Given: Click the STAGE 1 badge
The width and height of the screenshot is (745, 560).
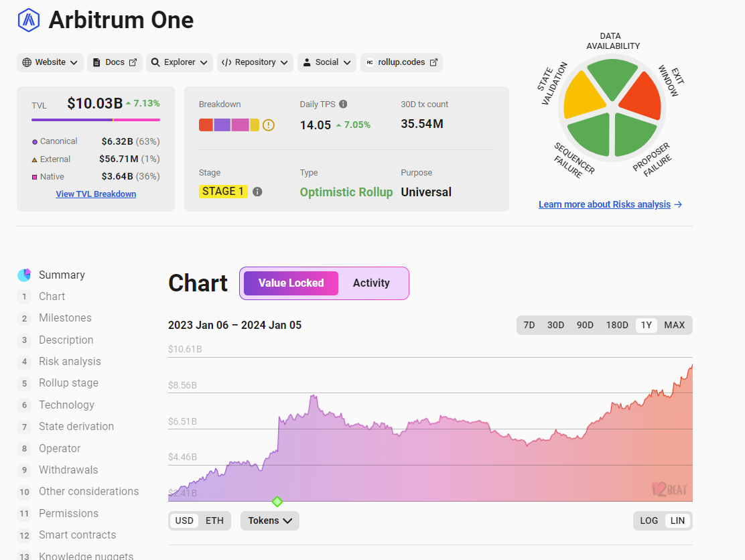Looking at the screenshot, I should click(x=223, y=192).
